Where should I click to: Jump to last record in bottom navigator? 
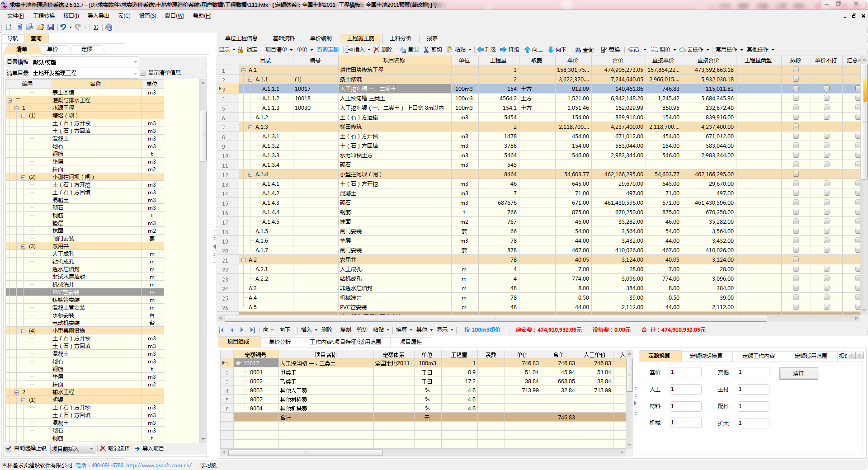253,330
